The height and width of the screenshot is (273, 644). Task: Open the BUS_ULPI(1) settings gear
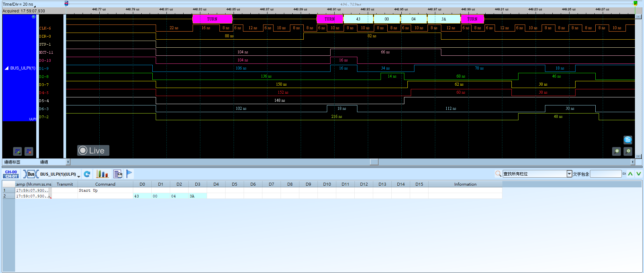coord(34,17)
